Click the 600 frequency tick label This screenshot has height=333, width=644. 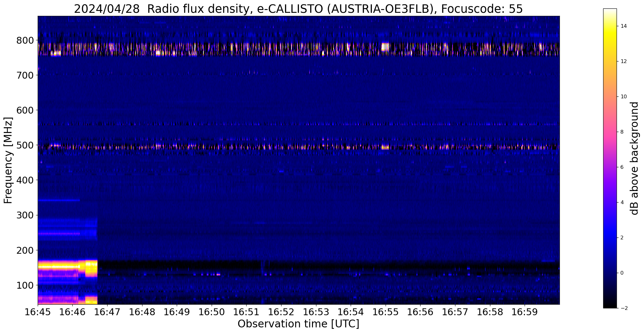point(25,110)
